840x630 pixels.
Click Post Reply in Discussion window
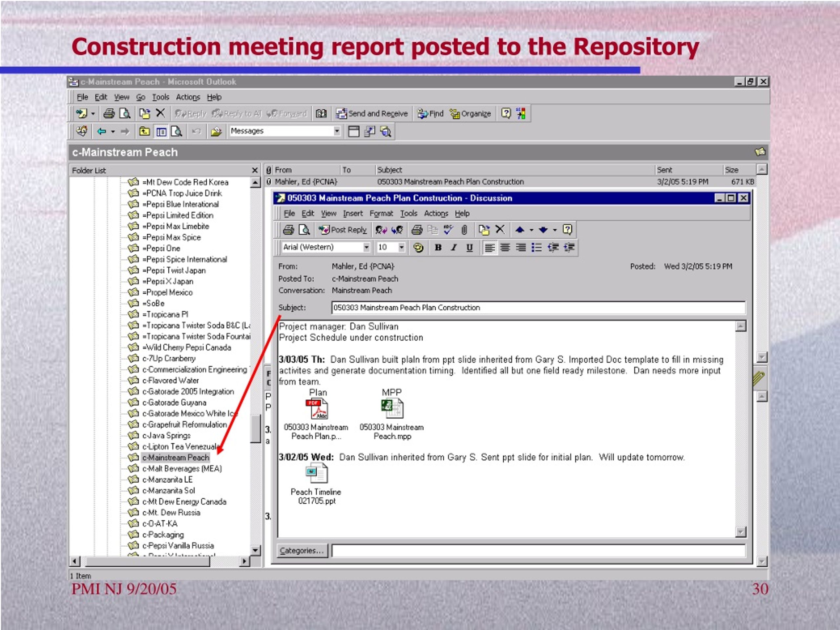[x=343, y=230]
